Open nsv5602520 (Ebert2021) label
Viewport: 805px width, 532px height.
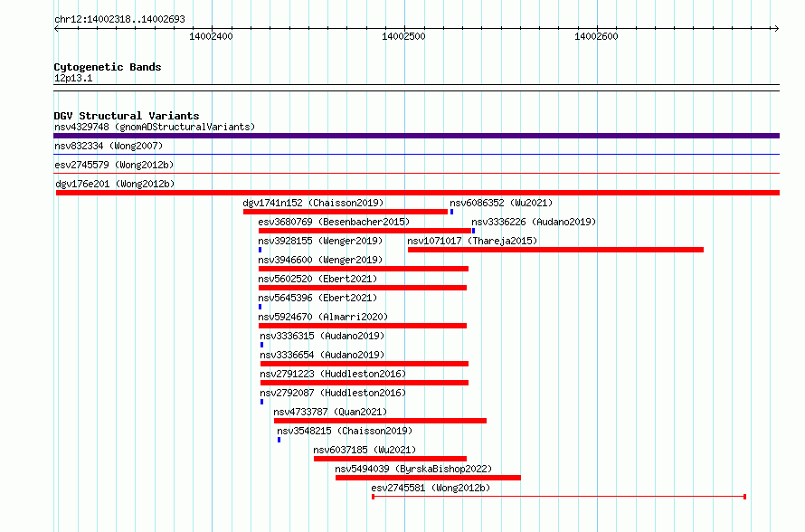point(317,279)
